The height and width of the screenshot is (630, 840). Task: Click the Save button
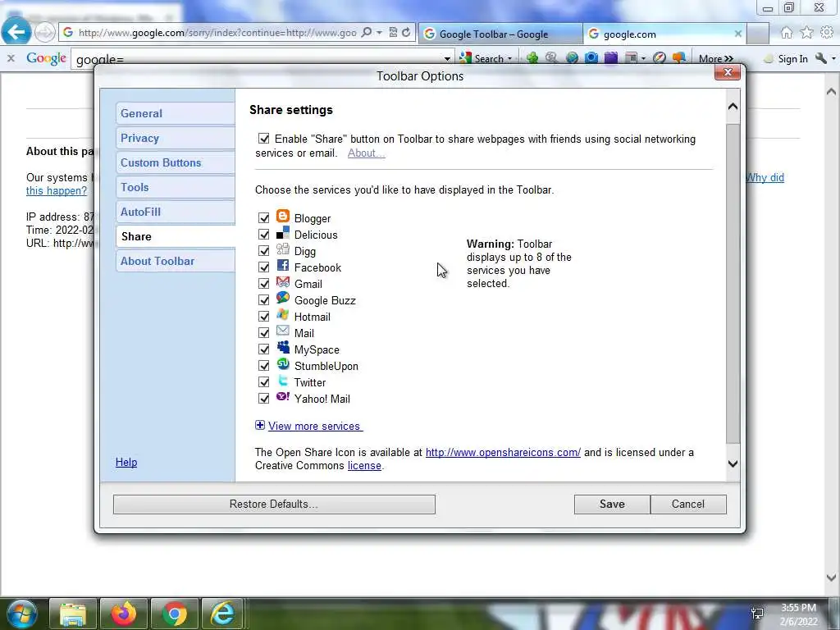tap(612, 504)
